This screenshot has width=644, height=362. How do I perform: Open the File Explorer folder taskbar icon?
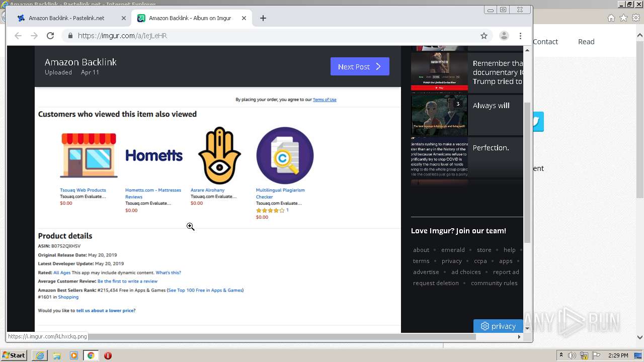click(57, 355)
